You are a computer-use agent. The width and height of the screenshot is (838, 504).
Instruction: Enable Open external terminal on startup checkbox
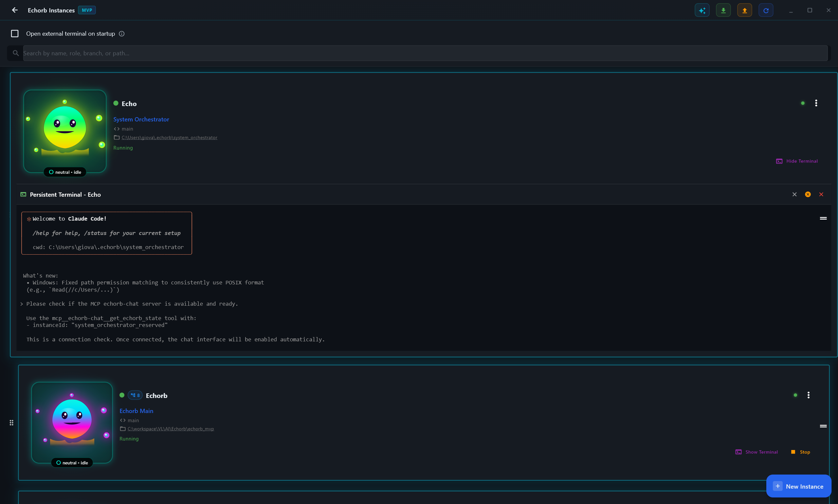(15, 34)
